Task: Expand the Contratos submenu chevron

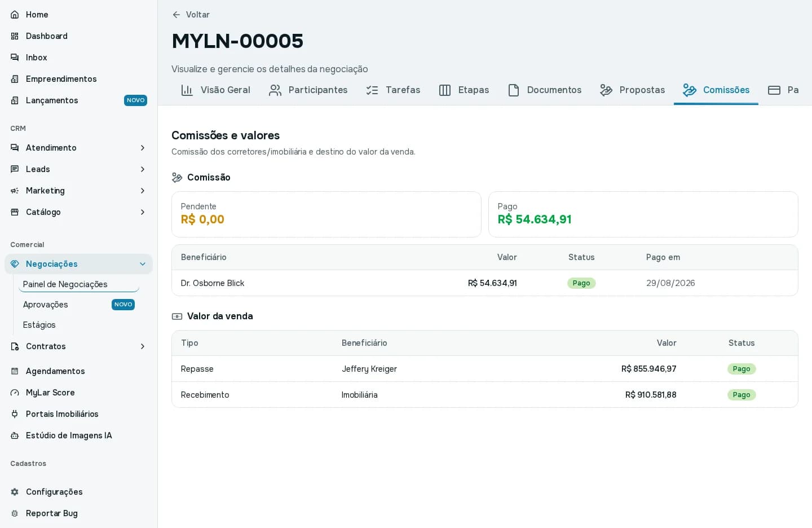Action: tap(143, 346)
